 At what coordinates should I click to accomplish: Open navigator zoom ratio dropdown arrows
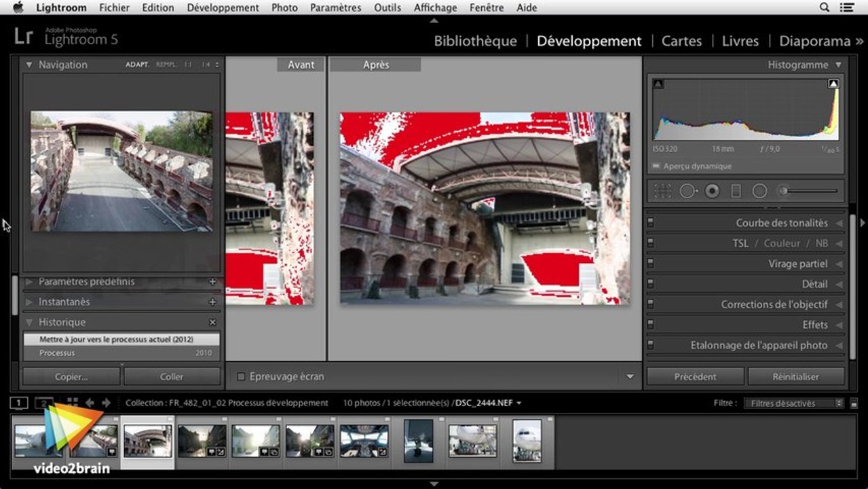point(217,65)
